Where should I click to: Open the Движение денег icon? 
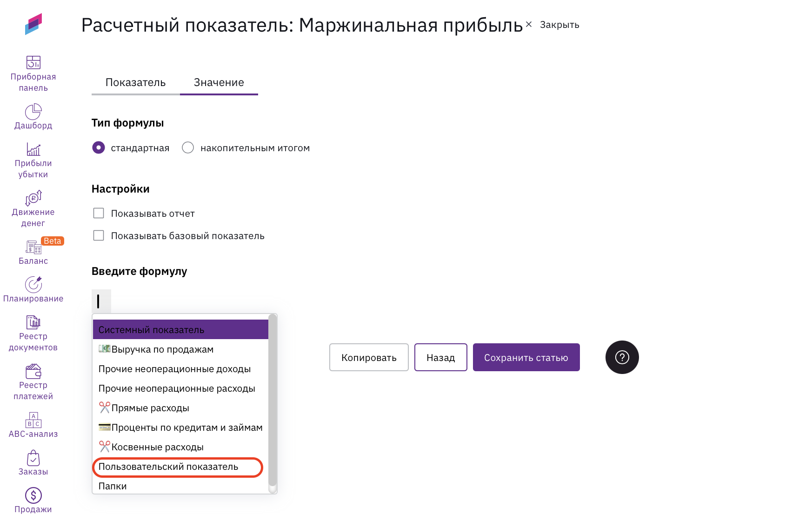[33, 198]
